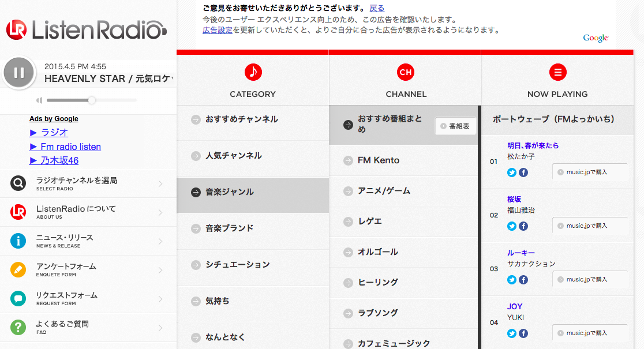Click the volume speaker icon
The image size is (644, 349).
tap(39, 100)
